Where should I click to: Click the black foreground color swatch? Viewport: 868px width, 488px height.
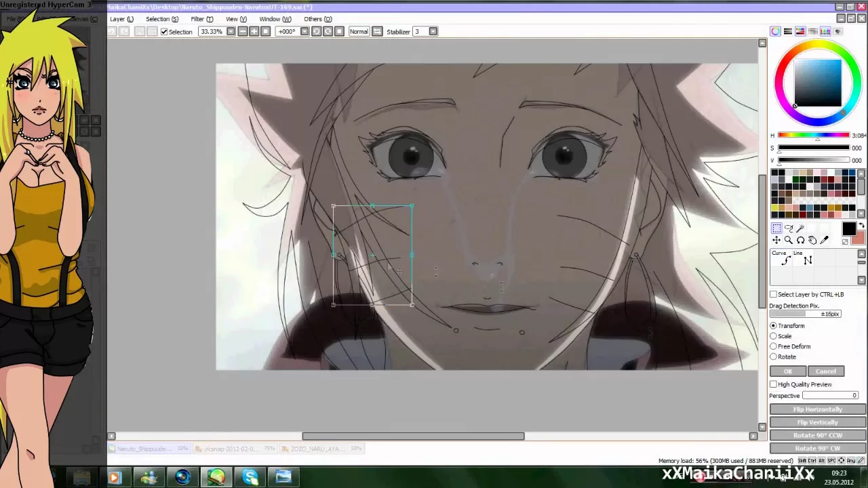(x=849, y=228)
